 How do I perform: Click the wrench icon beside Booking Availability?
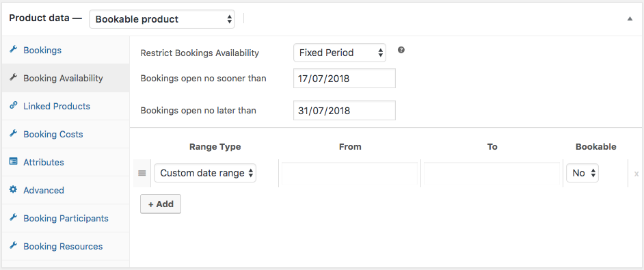click(13, 78)
